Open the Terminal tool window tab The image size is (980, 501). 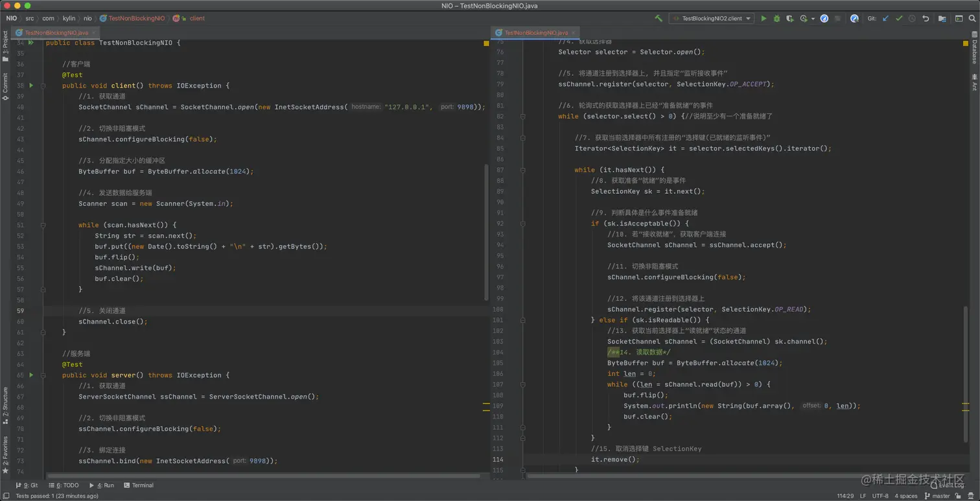tap(139, 485)
